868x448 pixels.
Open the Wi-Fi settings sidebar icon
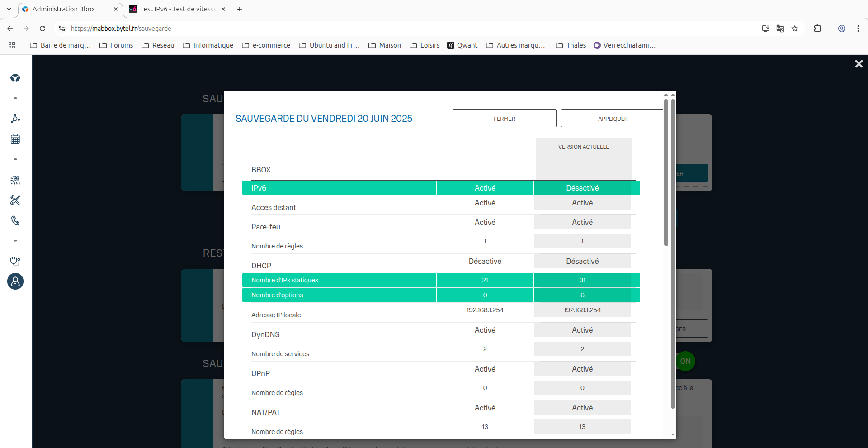[x=15, y=180]
